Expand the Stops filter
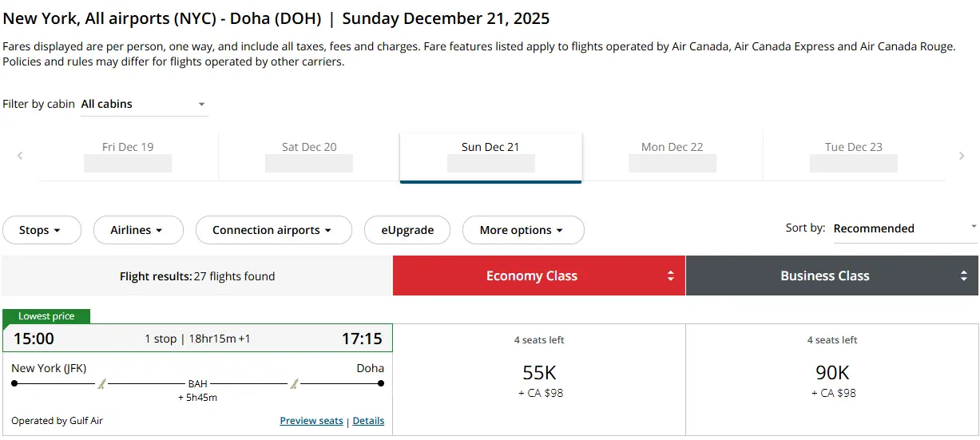The height and width of the screenshot is (440, 980). click(x=42, y=230)
